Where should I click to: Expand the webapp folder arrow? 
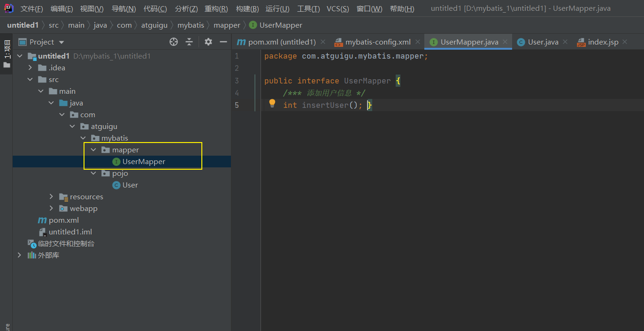[x=52, y=209]
